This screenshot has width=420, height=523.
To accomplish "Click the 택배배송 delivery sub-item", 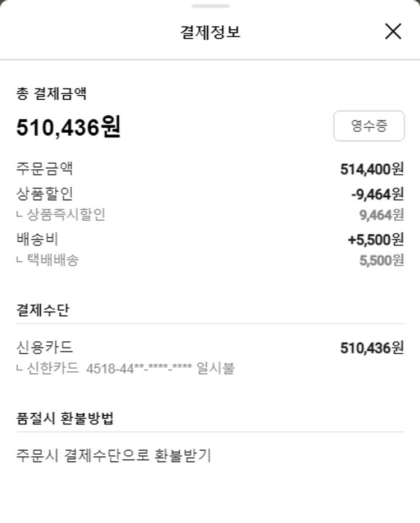I will (x=53, y=260).
